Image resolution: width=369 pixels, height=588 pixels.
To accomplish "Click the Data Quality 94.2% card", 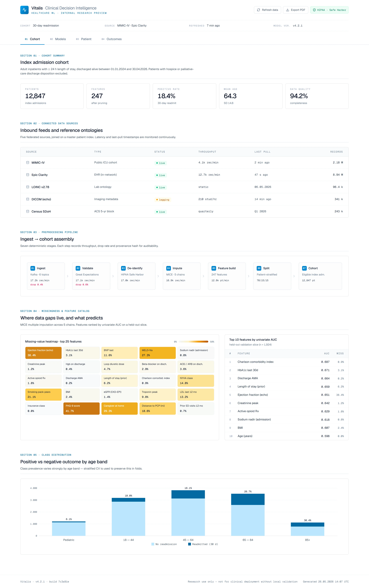I will click(x=317, y=96).
